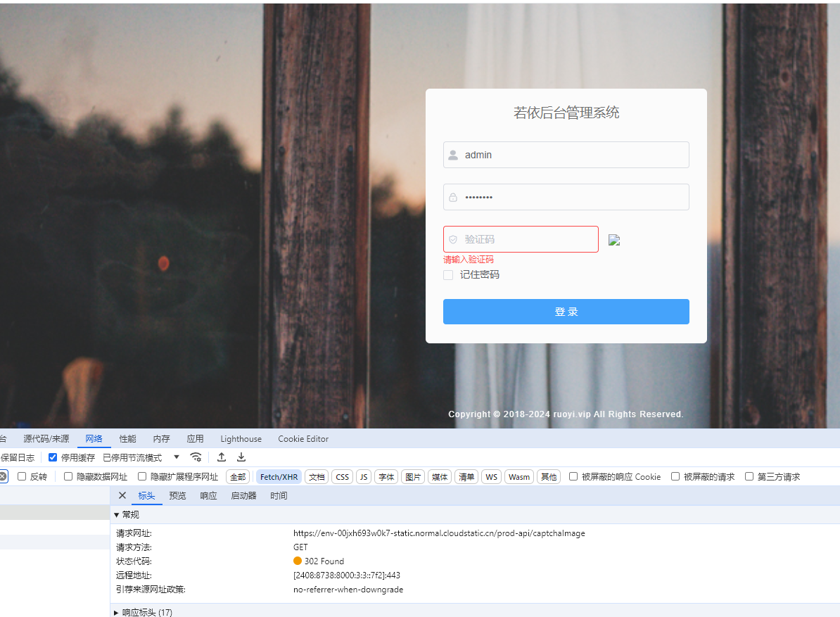Click the export HAR download icon

tap(241, 457)
